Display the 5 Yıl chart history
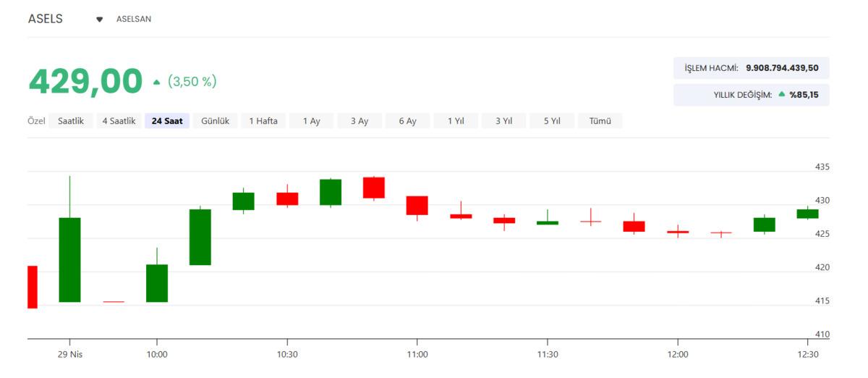 (552, 121)
